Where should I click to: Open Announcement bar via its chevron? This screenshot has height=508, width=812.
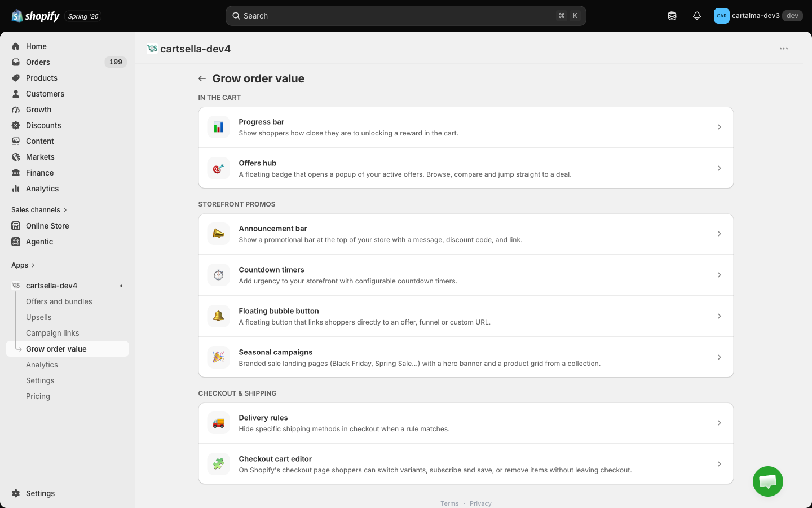[719, 234]
